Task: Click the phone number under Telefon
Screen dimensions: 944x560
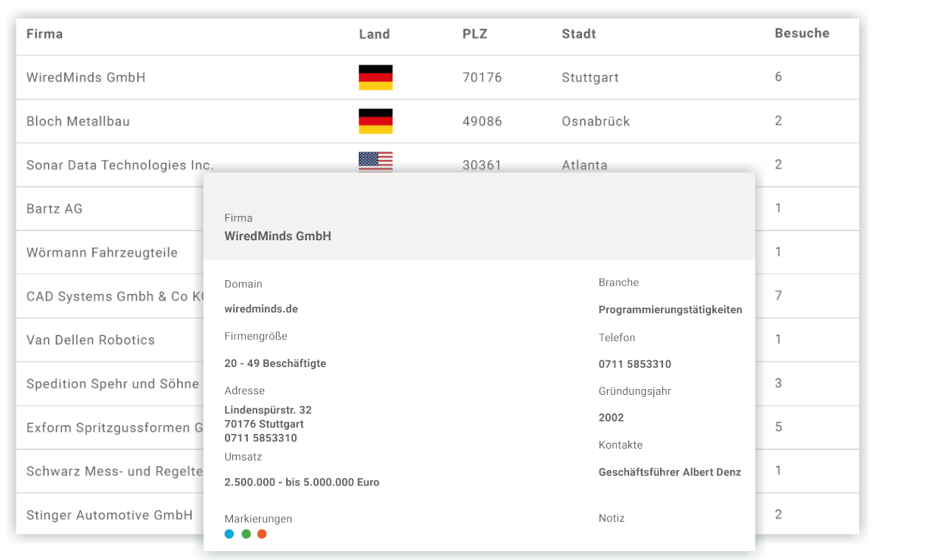Action: pyautogui.click(x=635, y=364)
